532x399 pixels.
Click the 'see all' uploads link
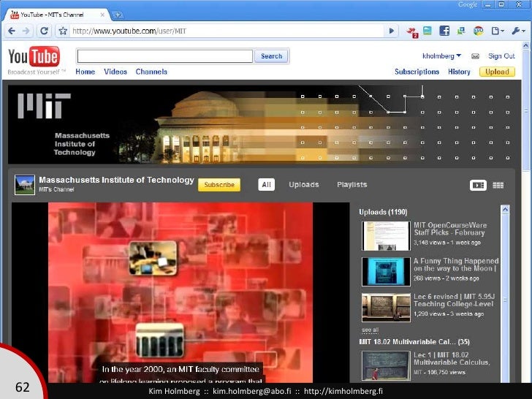pyautogui.click(x=370, y=330)
